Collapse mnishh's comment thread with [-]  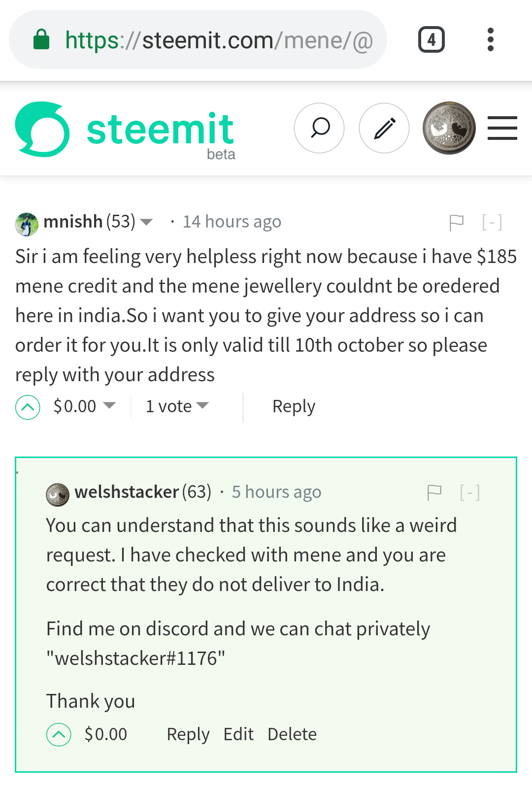(492, 222)
